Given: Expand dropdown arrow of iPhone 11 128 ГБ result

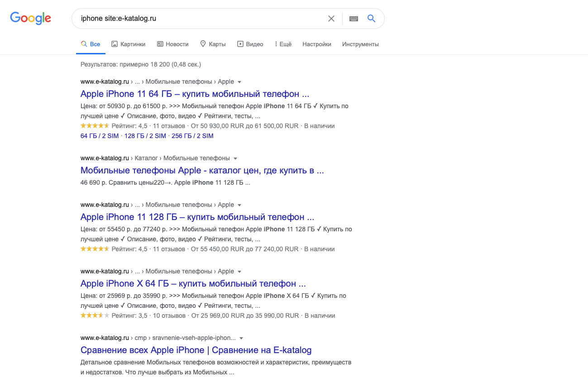Looking at the screenshot, I should pyautogui.click(x=239, y=206).
